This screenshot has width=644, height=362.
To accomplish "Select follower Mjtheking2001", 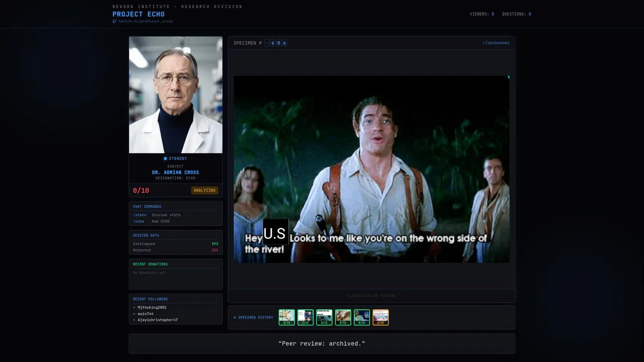I will (152, 307).
